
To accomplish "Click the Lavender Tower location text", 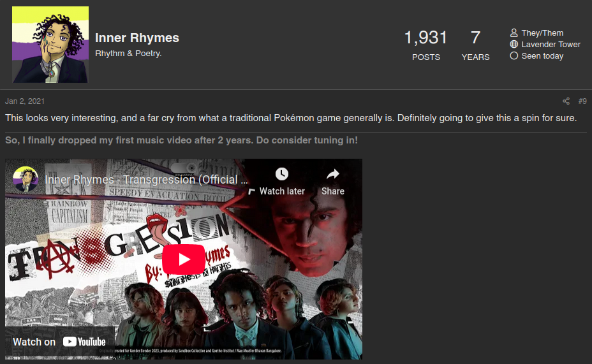I will (551, 45).
